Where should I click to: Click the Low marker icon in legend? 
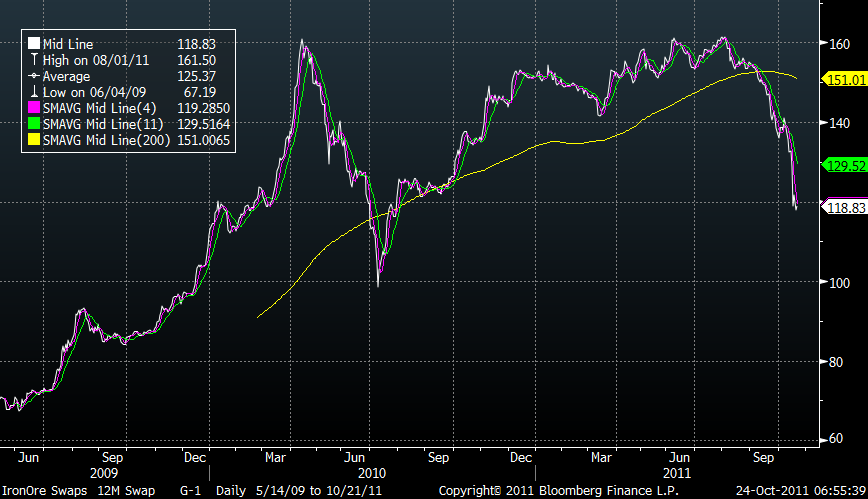33,92
